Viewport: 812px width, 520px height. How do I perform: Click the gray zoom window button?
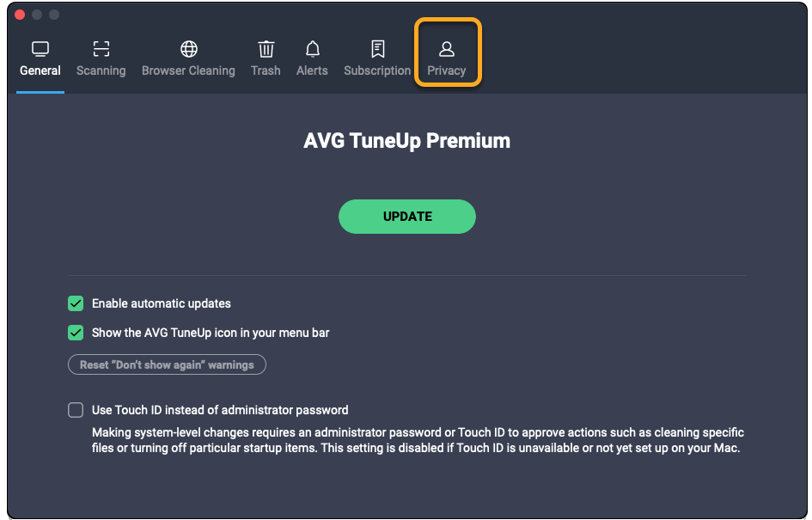coord(54,15)
